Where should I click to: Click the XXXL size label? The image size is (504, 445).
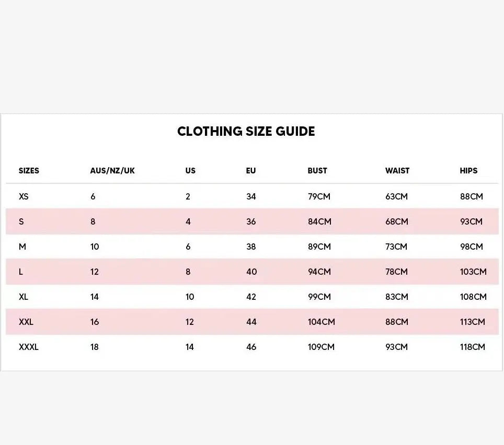(x=29, y=347)
